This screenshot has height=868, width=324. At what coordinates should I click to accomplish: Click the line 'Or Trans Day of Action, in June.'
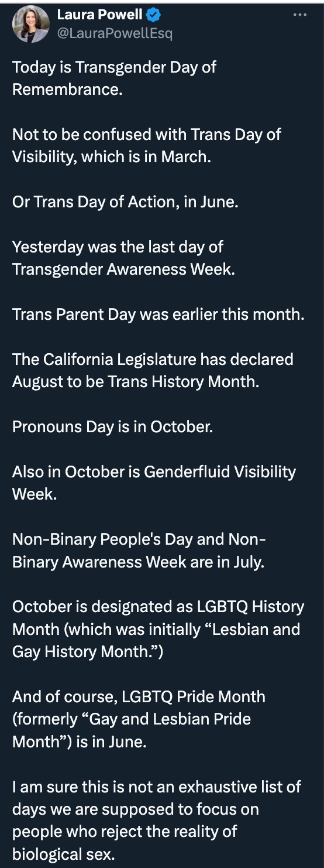pos(126,202)
